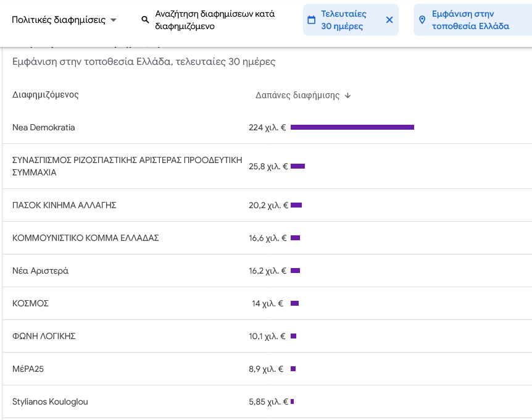Image resolution: width=532 pixels, height=420 pixels.
Task: Click the ΠΑΣΟΚ ΚΙΝΗΜΑ ΑΛΛΑΓΗΣ spend bar
Action: (x=296, y=205)
